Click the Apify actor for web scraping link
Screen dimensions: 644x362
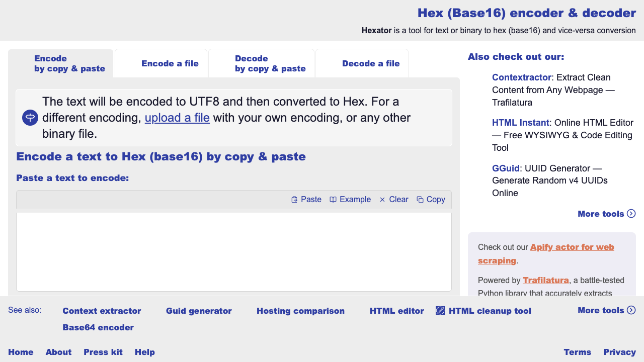tap(572, 247)
